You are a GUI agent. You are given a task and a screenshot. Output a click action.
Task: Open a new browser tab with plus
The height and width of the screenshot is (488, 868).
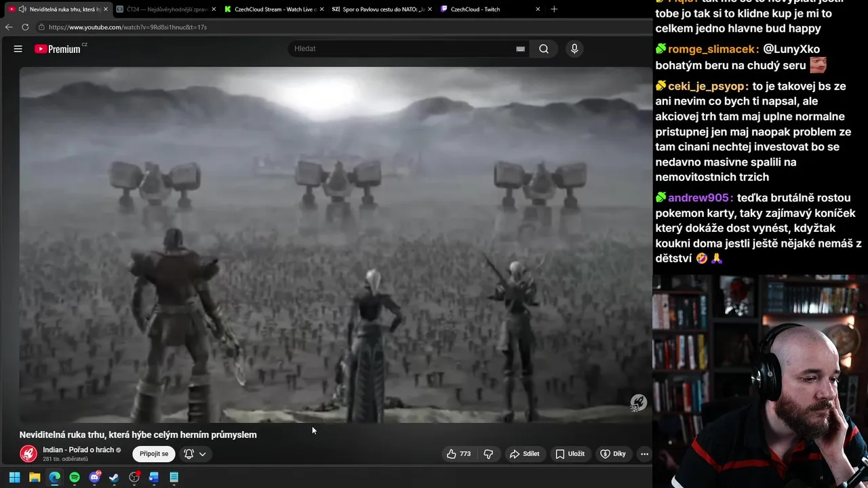554,9
